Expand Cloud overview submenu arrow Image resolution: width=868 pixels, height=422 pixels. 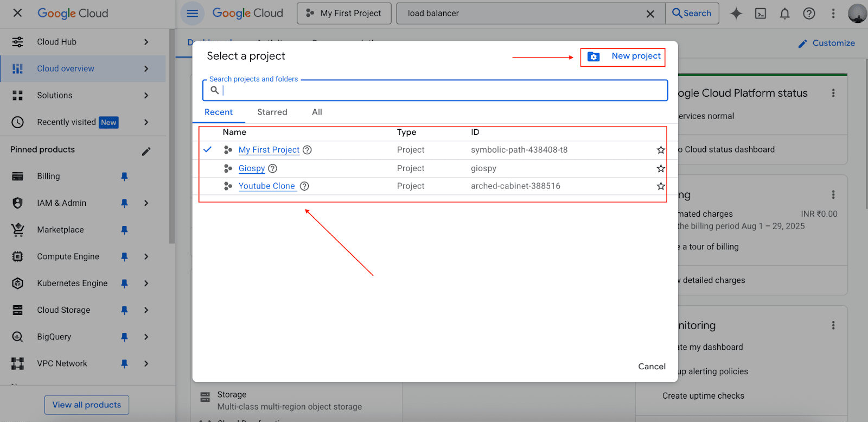tap(146, 68)
